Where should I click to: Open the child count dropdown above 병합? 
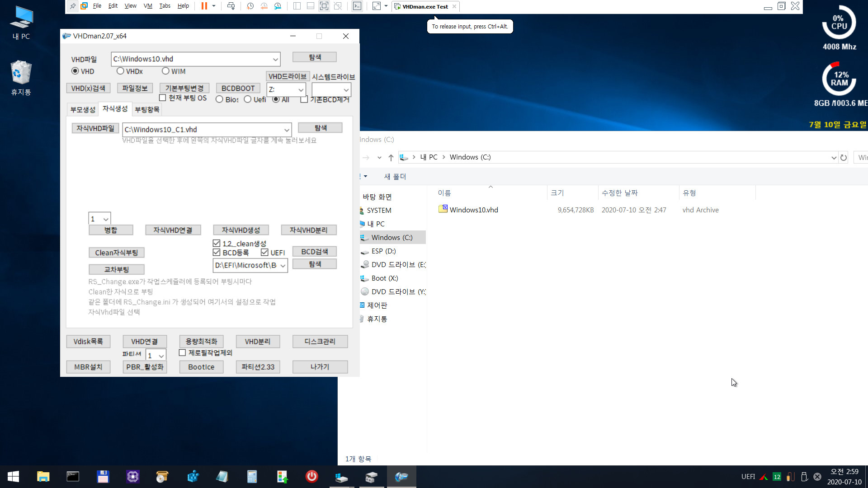(x=106, y=219)
